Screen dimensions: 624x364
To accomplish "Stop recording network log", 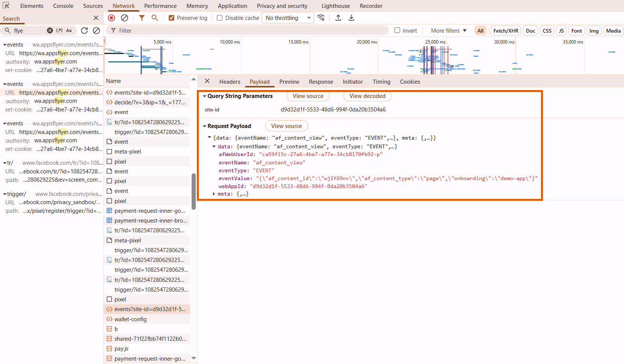I will click(x=112, y=18).
